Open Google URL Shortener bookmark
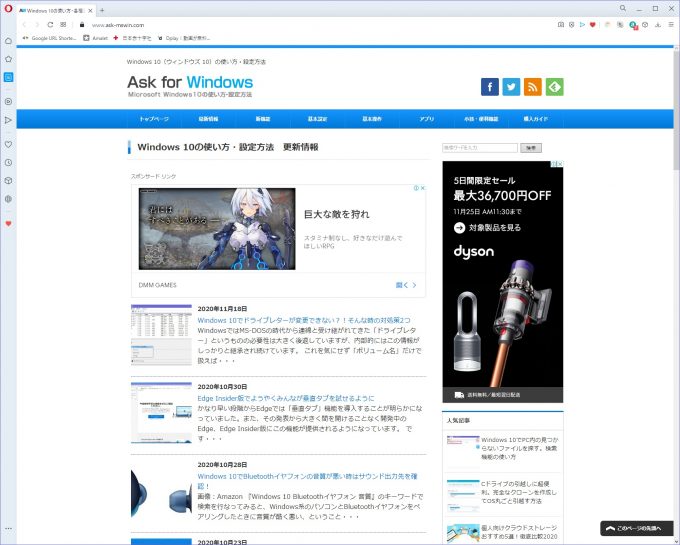680x545 pixels. coord(49,38)
